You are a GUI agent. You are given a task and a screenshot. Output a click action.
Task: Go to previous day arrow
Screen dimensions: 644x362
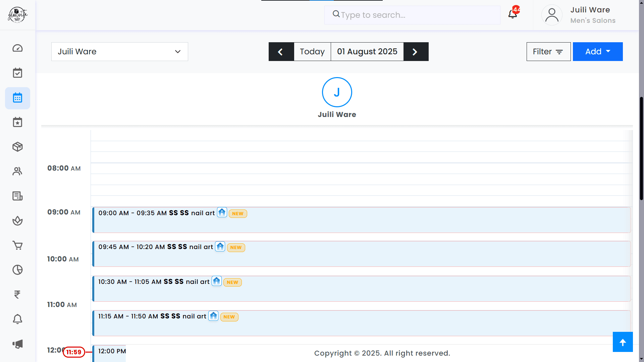(281, 52)
